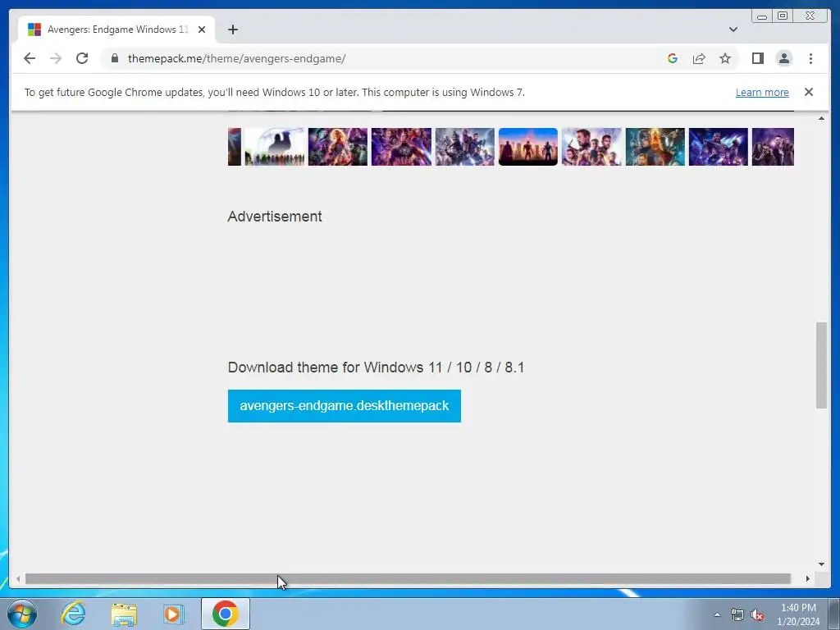Open a new tab
The image size is (840, 630).
232,30
